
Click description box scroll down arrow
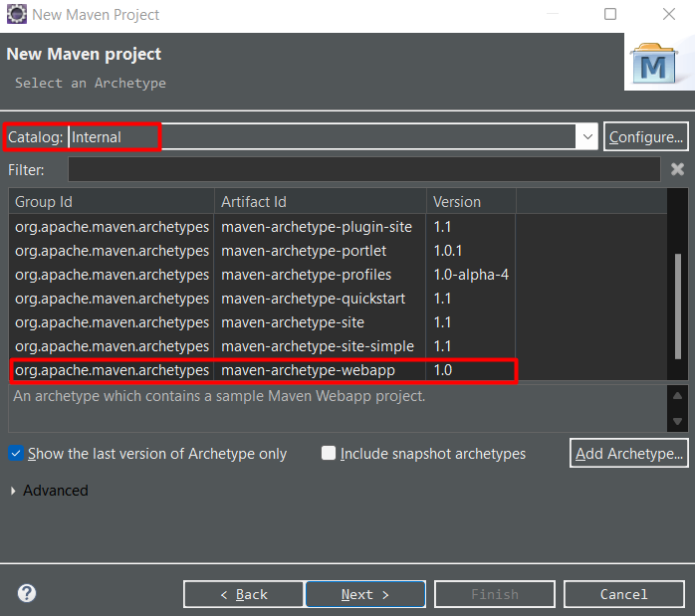678,421
